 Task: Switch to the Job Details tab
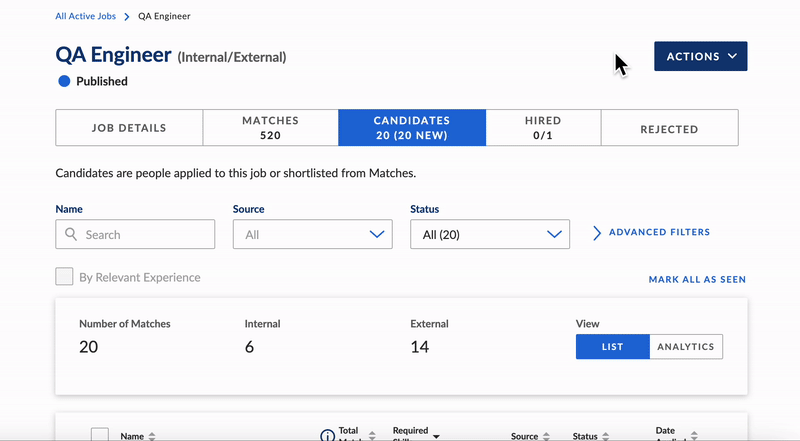point(129,128)
